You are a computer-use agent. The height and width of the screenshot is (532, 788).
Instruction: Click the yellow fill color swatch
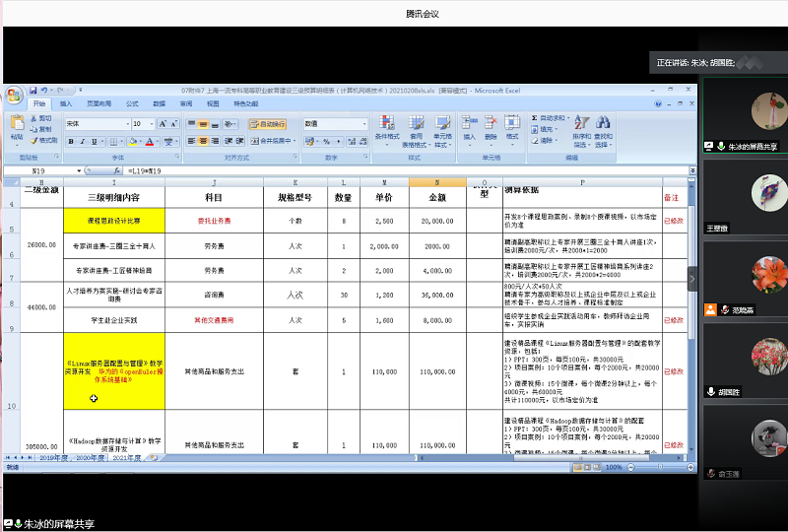point(131,142)
